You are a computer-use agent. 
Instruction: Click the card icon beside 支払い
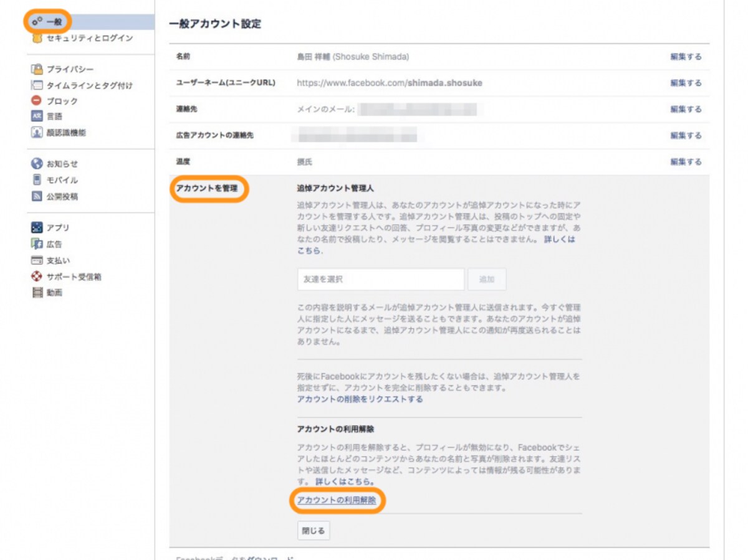(x=37, y=260)
